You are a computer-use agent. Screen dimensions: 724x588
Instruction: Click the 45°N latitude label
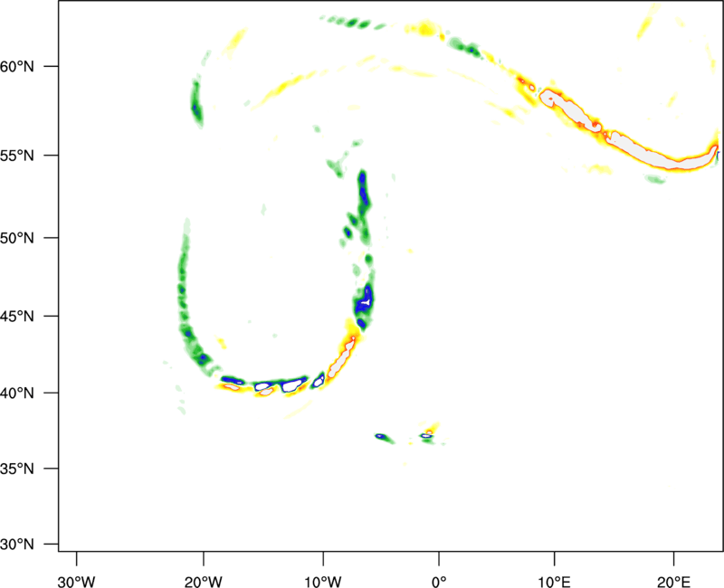(x=17, y=317)
